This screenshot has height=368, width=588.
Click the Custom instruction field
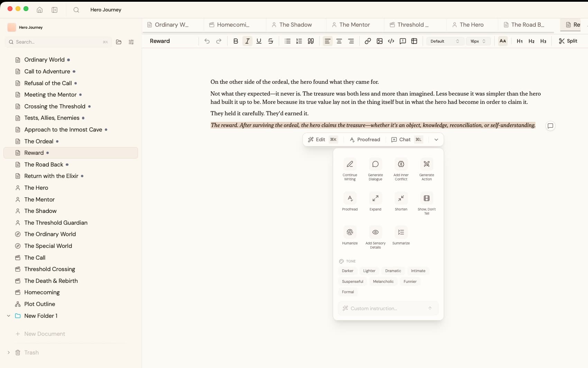(388, 308)
